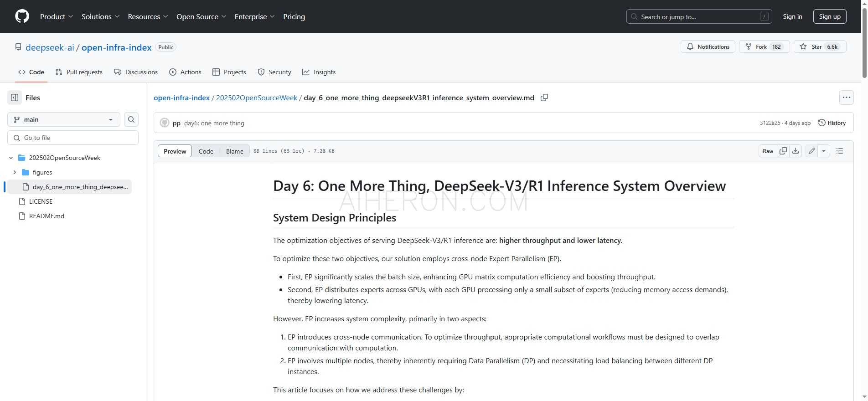Switch to the Code tab

[31, 72]
